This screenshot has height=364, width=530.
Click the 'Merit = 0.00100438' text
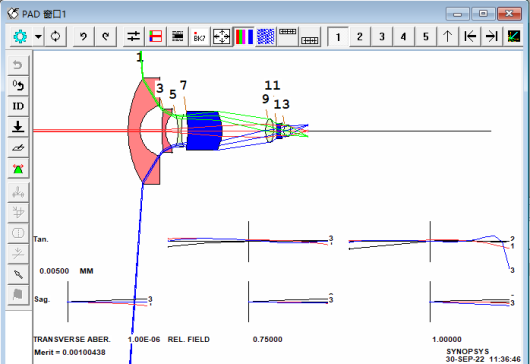(x=70, y=352)
